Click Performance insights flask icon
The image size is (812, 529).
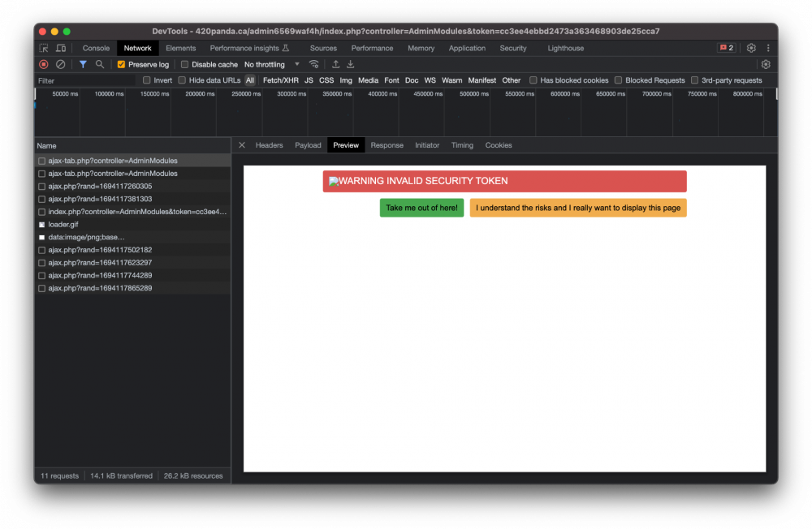coord(285,48)
